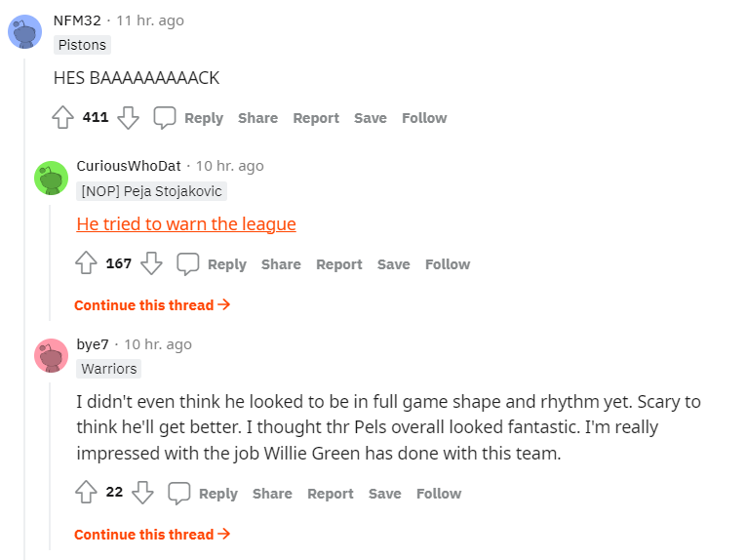Screen dimensions: 747x560
Task: Open "He tried to warn the league" link
Action: (x=186, y=224)
